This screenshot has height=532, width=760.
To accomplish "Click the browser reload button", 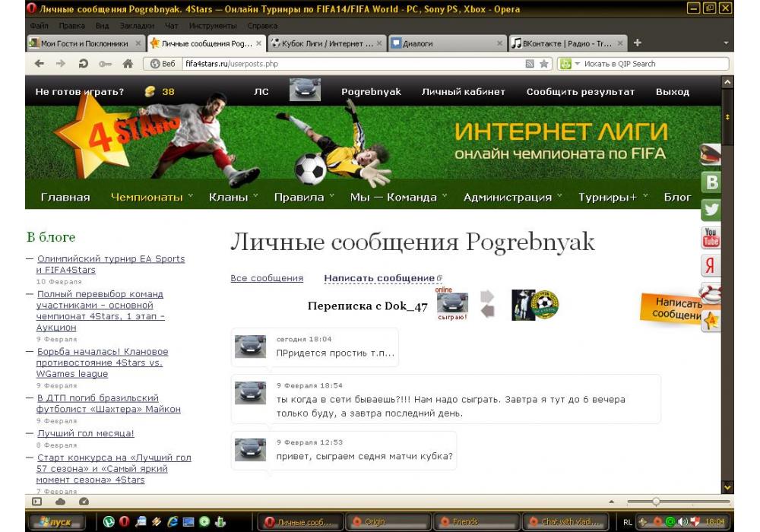I will click(83, 64).
